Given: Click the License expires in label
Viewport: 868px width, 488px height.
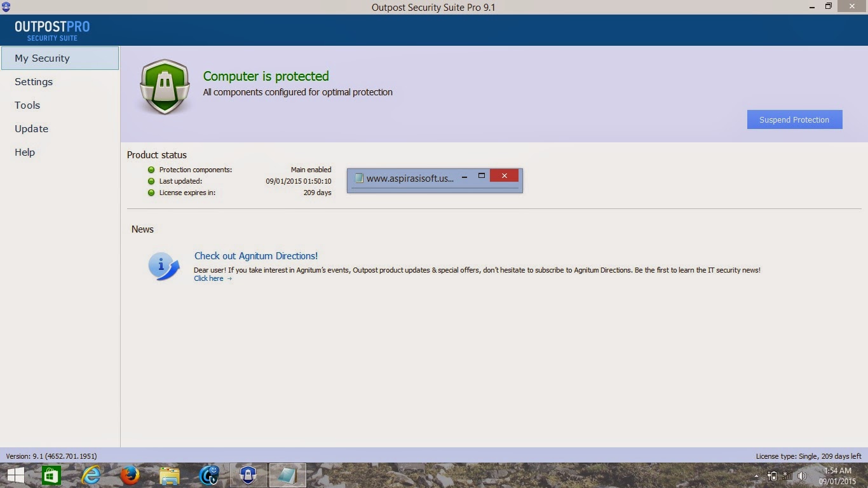Looking at the screenshot, I should pos(187,193).
